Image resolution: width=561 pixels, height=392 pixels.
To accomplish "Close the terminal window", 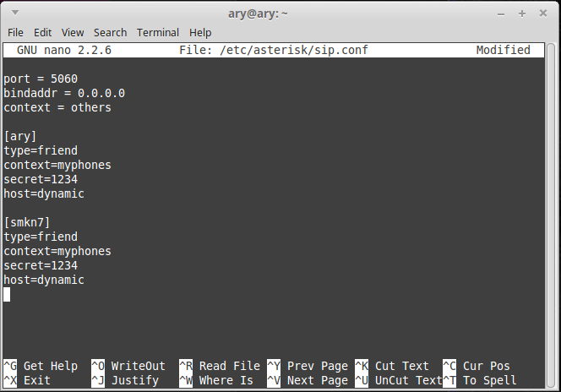I will (x=543, y=14).
